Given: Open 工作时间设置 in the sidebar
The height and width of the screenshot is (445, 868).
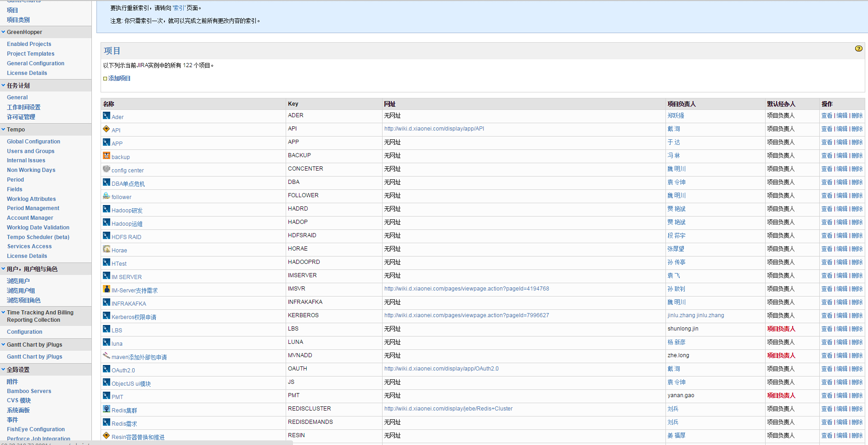Looking at the screenshot, I should point(23,107).
